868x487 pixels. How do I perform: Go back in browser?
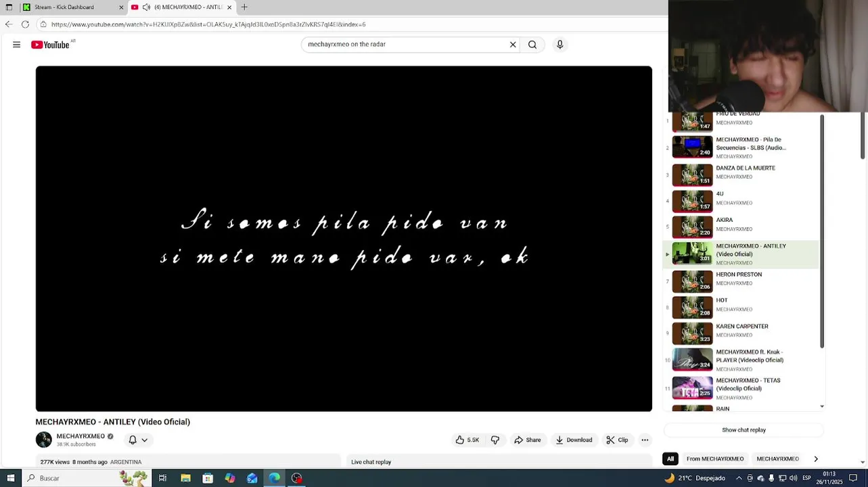point(8,24)
